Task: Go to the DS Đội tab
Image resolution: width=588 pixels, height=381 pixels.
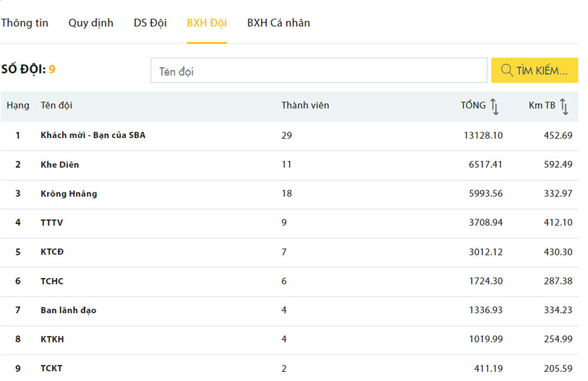Action: [x=150, y=23]
